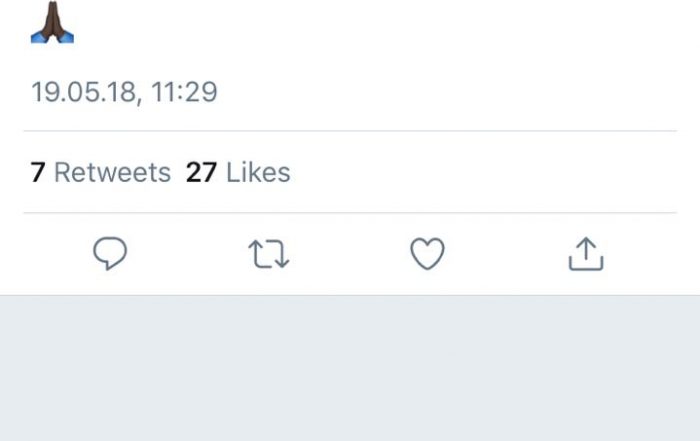Click the word "Retweets"
Viewport: 700px width, 441px height.
pyautogui.click(x=112, y=172)
